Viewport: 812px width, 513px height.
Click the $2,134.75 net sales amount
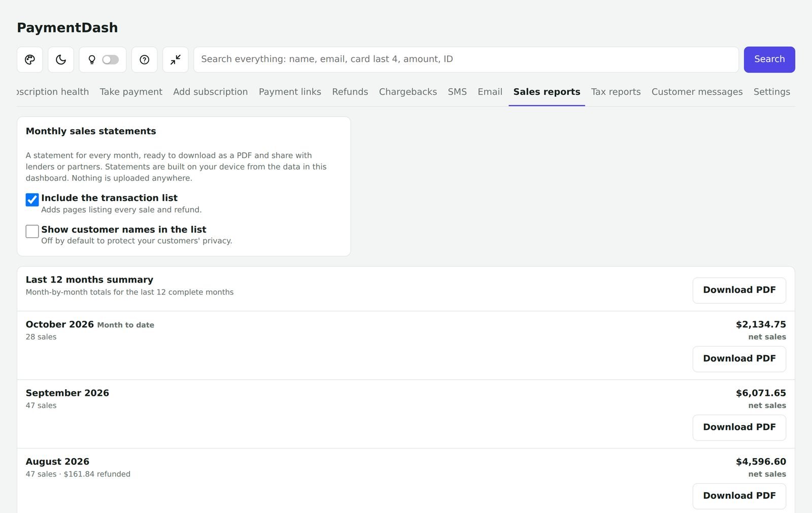point(761,324)
